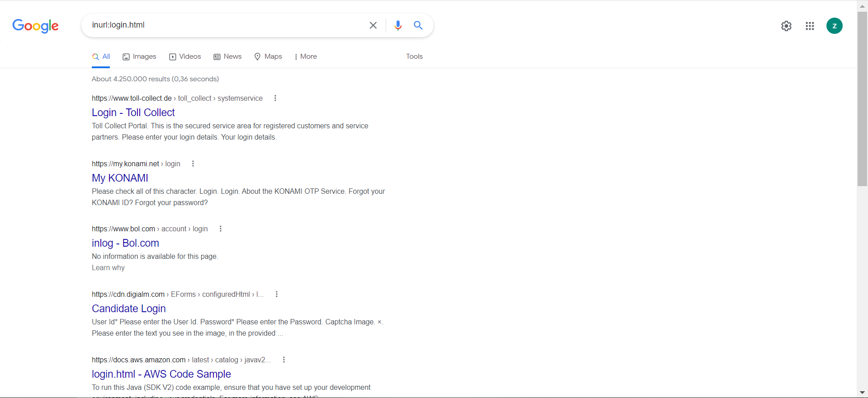The width and height of the screenshot is (868, 398).
Task: Open inlog - Bol.com result
Action: click(x=125, y=243)
